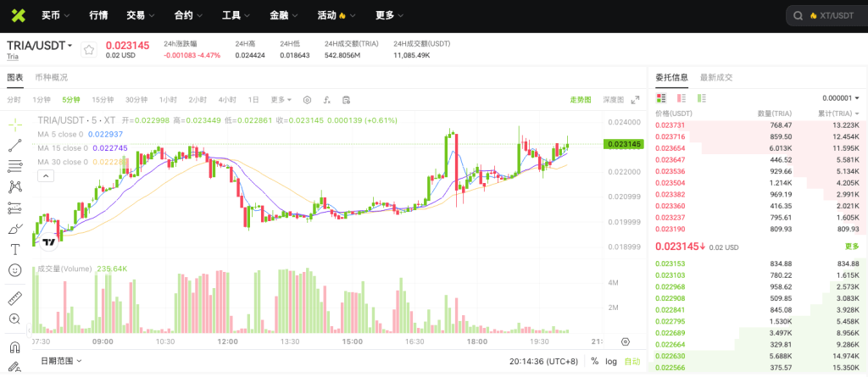This screenshot has width=868, height=377.
Task: Select the text annotation tool
Action: [15, 250]
